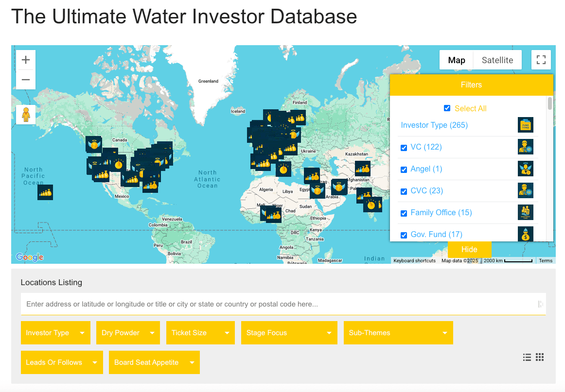Viewport: 565px width, 392px height.
Task: Click the Fund Types icon beside Investor Type
Action: [525, 125]
